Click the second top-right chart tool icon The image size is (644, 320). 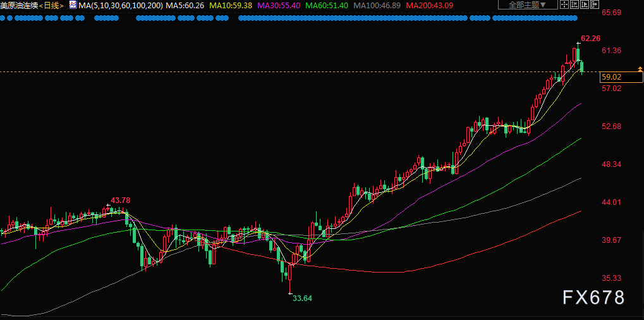click(574, 5)
